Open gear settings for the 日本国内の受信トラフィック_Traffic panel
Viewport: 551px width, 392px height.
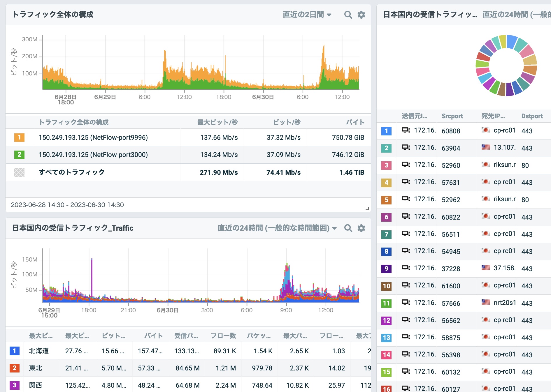[x=361, y=228]
